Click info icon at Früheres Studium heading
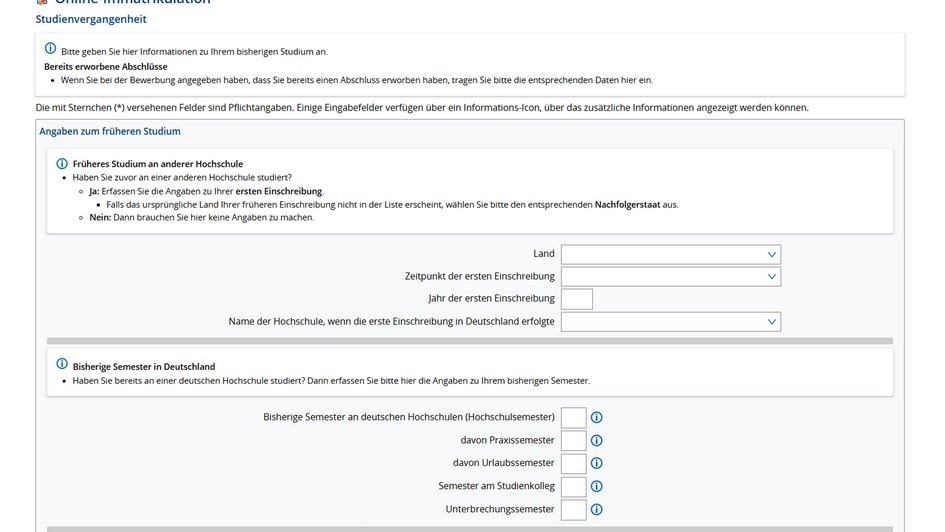The height and width of the screenshot is (532, 945). click(61, 163)
